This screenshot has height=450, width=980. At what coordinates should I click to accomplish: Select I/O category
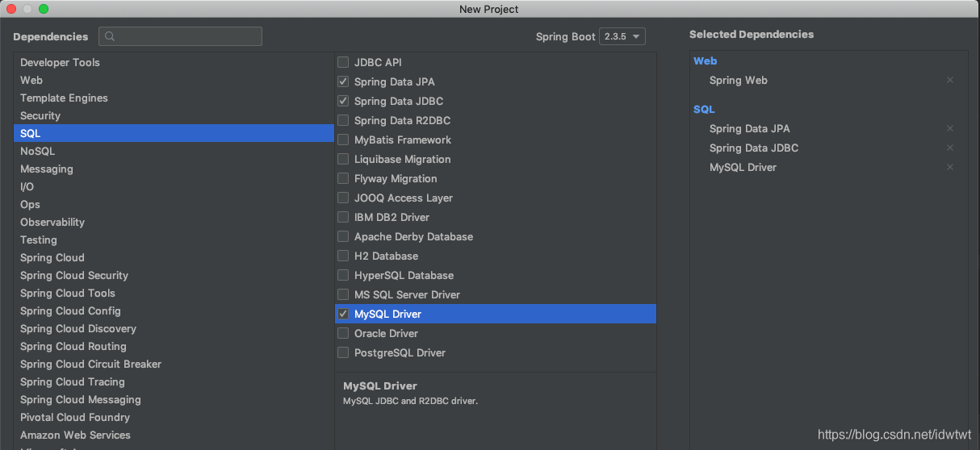pos(174,186)
